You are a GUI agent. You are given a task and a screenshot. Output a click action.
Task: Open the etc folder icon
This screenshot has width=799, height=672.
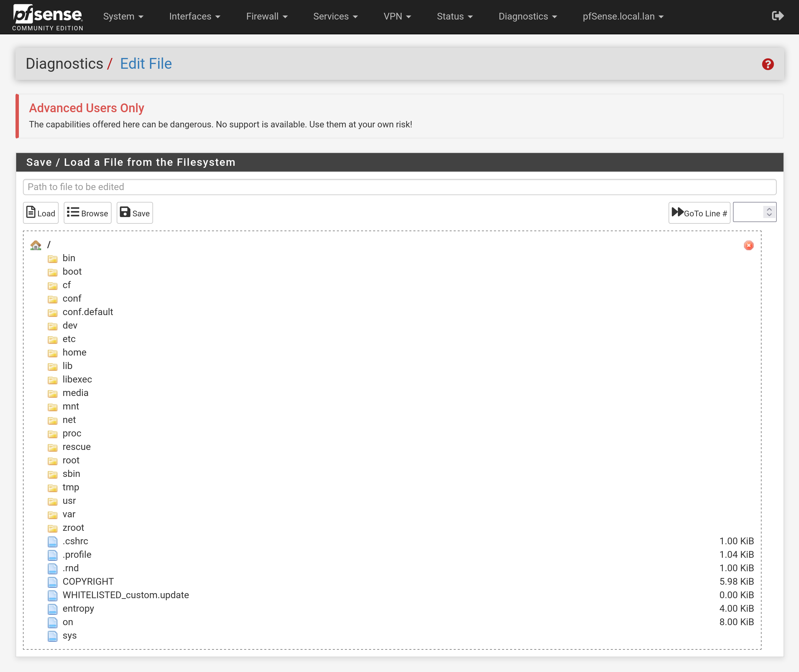click(x=53, y=340)
